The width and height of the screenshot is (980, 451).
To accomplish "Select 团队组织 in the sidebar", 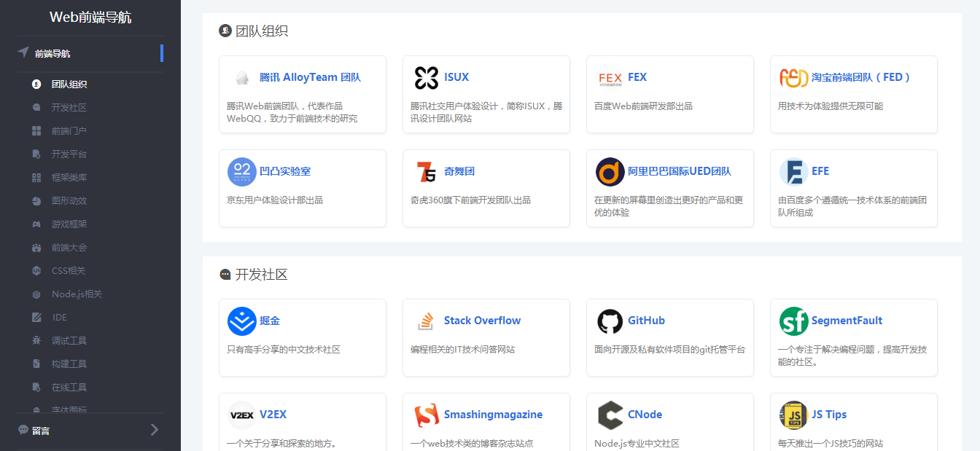I will (x=69, y=85).
